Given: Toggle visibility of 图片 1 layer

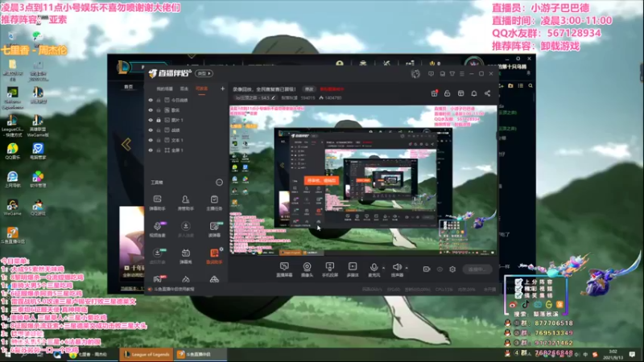Looking at the screenshot, I should click(x=151, y=120).
